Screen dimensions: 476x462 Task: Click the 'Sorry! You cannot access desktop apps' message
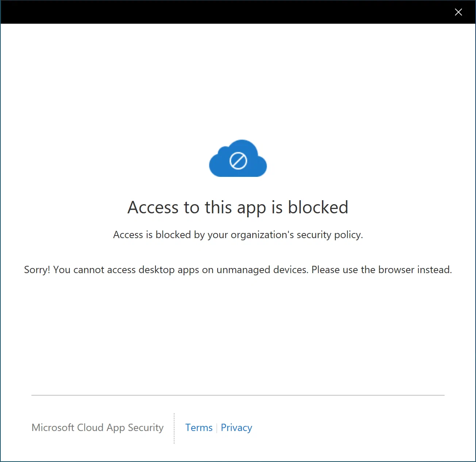pyautogui.click(x=238, y=270)
